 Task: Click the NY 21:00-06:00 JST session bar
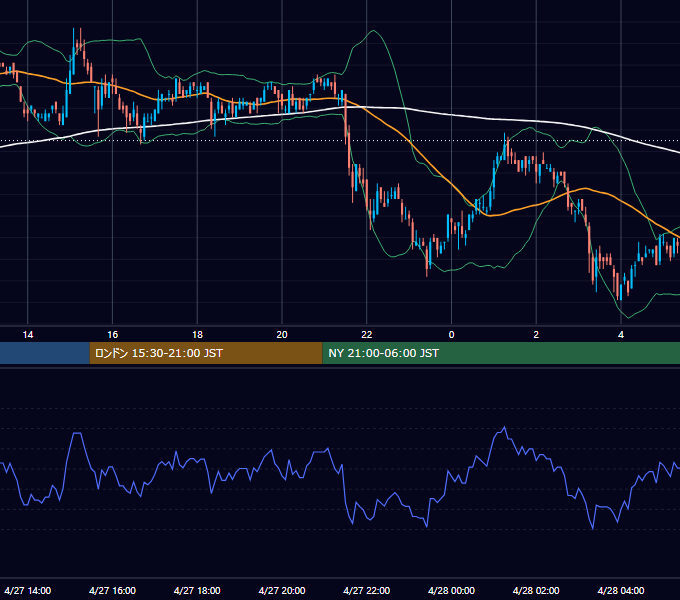pyautogui.click(x=501, y=353)
